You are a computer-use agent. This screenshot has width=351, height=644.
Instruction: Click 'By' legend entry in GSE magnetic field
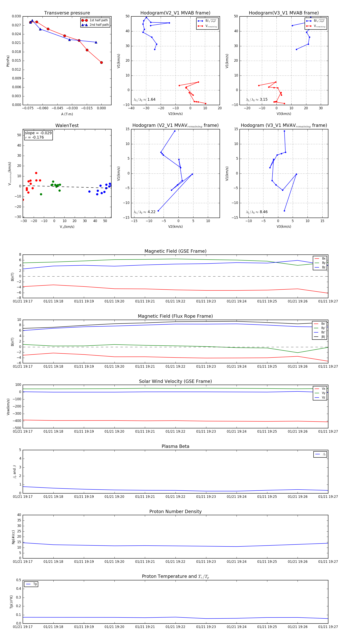pos(320,263)
